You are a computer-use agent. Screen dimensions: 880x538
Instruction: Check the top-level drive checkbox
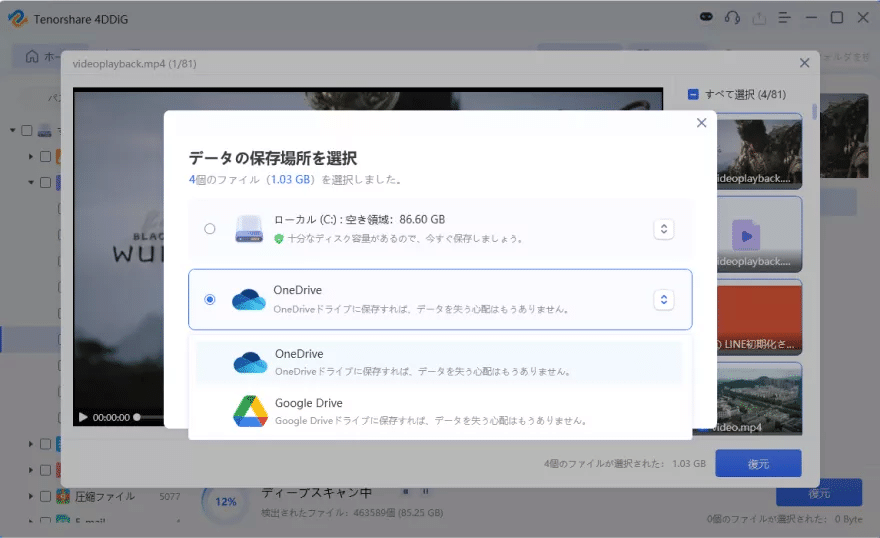26,130
